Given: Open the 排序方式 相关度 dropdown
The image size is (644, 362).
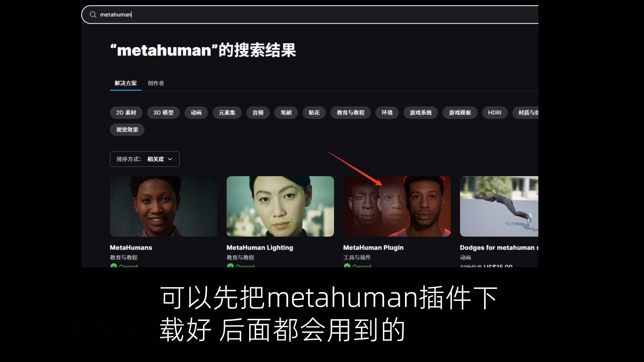Looking at the screenshot, I should [145, 159].
